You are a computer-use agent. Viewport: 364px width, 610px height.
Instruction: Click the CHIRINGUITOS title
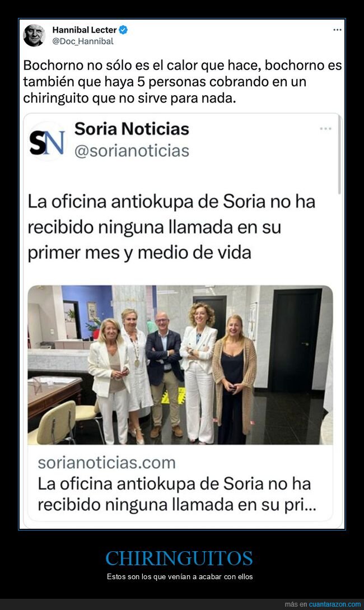[x=179, y=558]
